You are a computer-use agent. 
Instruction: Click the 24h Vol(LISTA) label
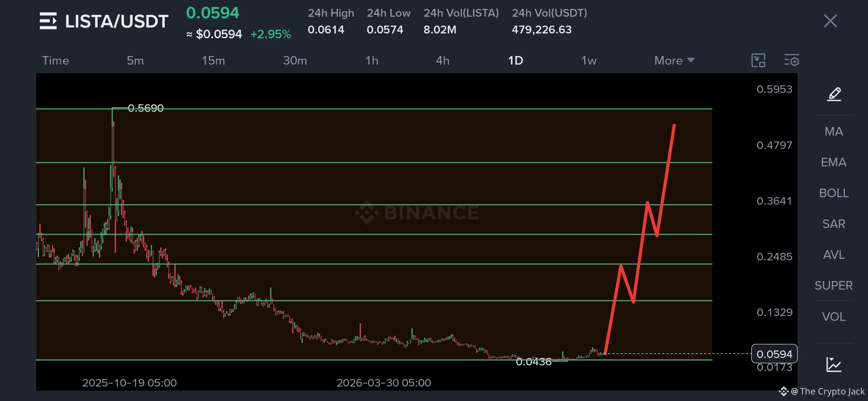tap(461, 13)
